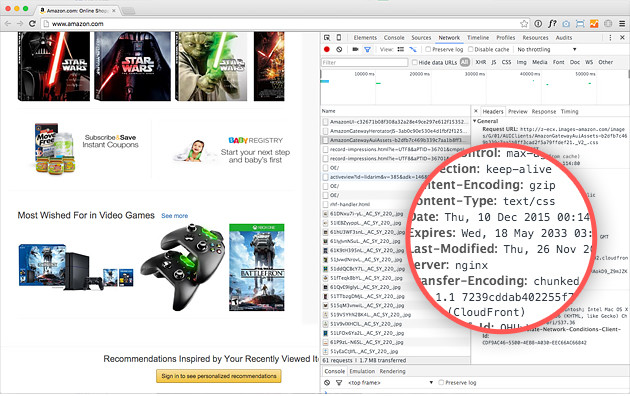Switch to the Timeline tab
The image size is (630, 396).
click(x=478, y=37)
